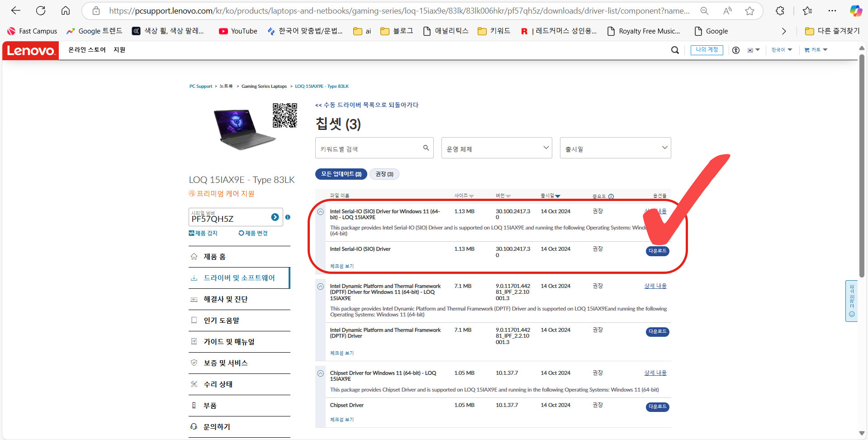Select 모든 업데이트 (3) tab
Image resolution: width=868 pixels, height=440 pixels.
pos(341,174)
